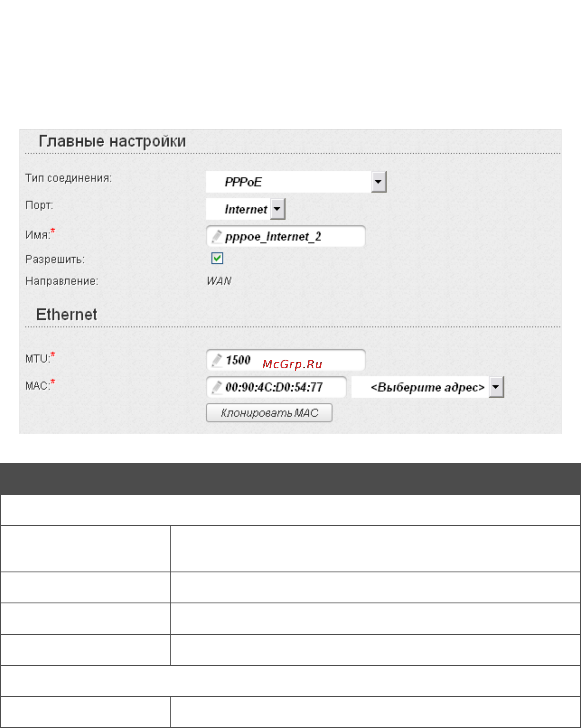This screenshot has height=728, width=581.
Task: Click the Главные настройки section heading
Action: click(x=113, y=141)
